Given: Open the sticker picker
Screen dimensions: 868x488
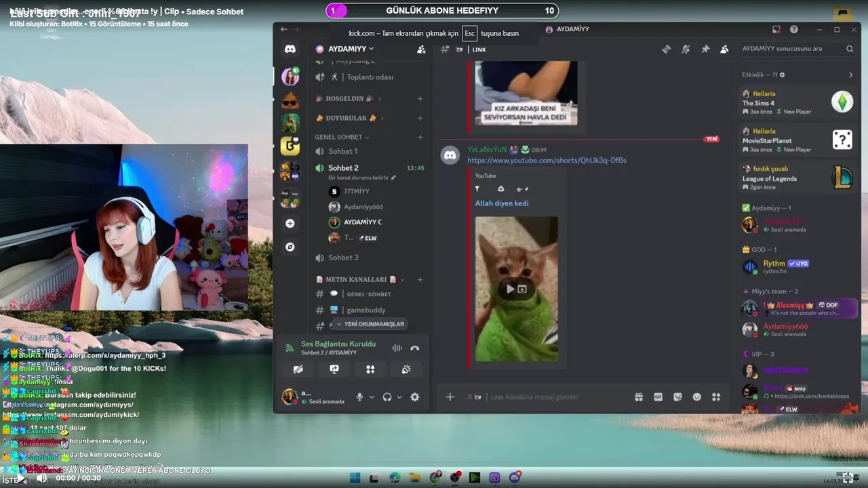Looking at the screenshot, I should click(x=677, y=397).
